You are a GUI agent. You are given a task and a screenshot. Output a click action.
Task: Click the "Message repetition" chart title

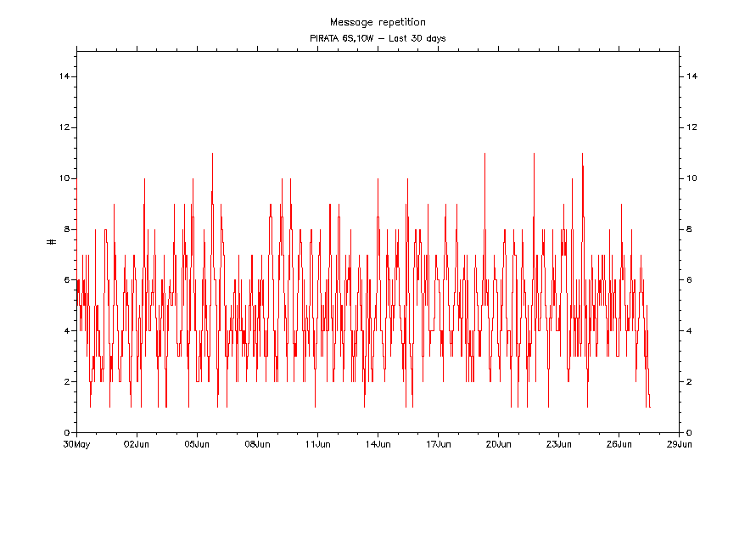click(378, 22)
